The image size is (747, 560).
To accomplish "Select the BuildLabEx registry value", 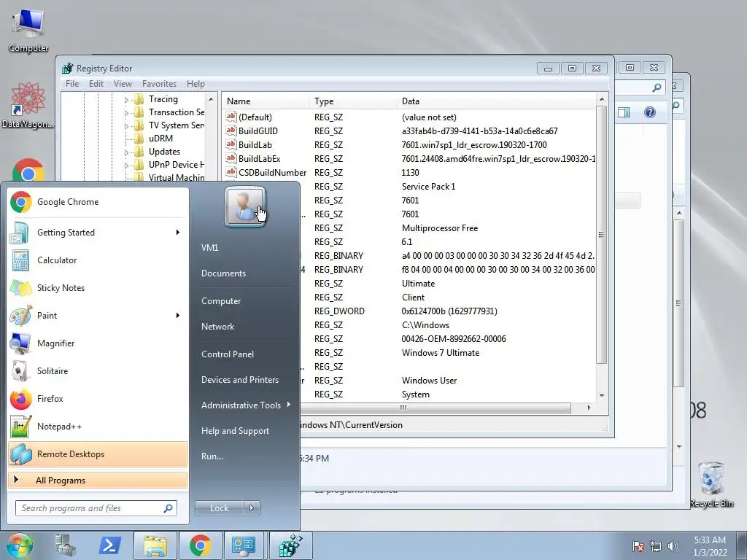I will 259,158.
